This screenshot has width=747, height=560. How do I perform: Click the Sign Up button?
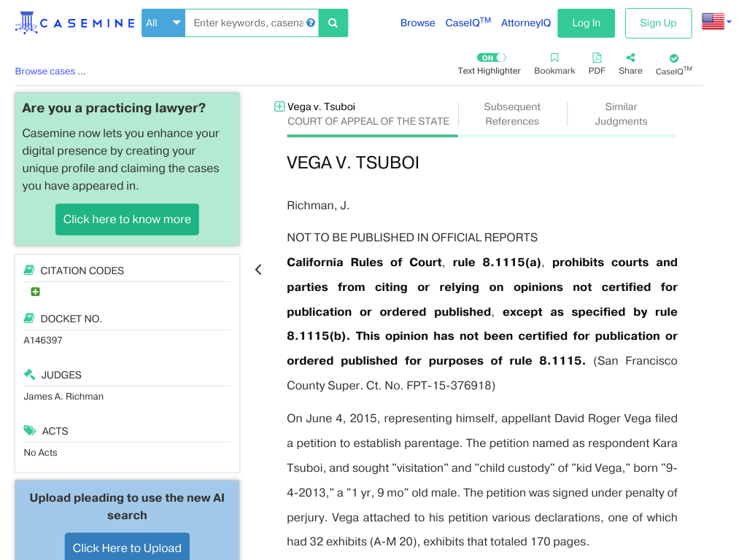[x=658, y=23]
